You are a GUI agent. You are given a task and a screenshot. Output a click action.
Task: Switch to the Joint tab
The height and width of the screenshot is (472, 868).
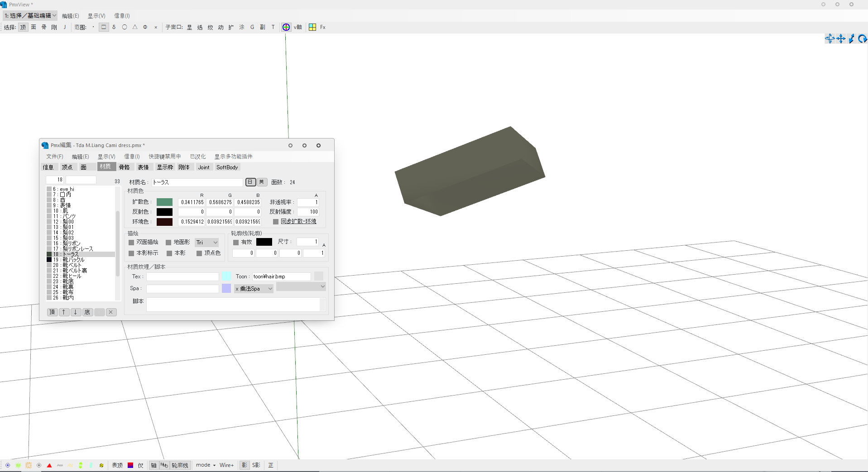(x=204, y=167)
